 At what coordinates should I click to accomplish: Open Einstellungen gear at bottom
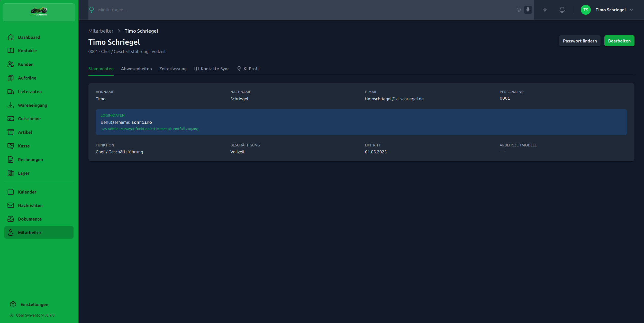[x=13, y=304]
